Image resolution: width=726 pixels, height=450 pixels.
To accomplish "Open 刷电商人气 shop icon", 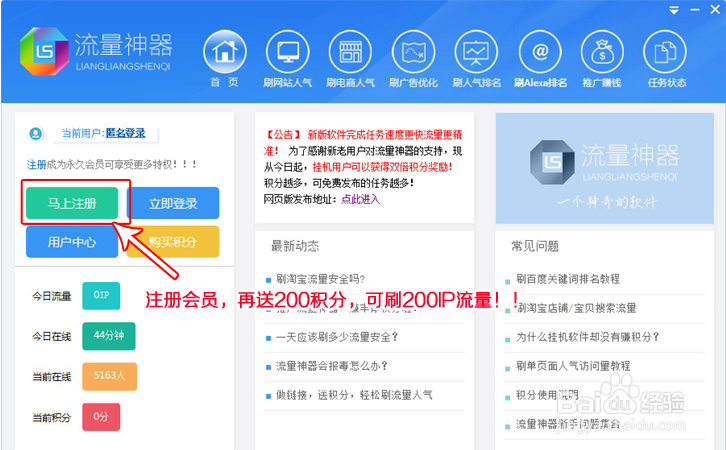I will tap(350, 52).
